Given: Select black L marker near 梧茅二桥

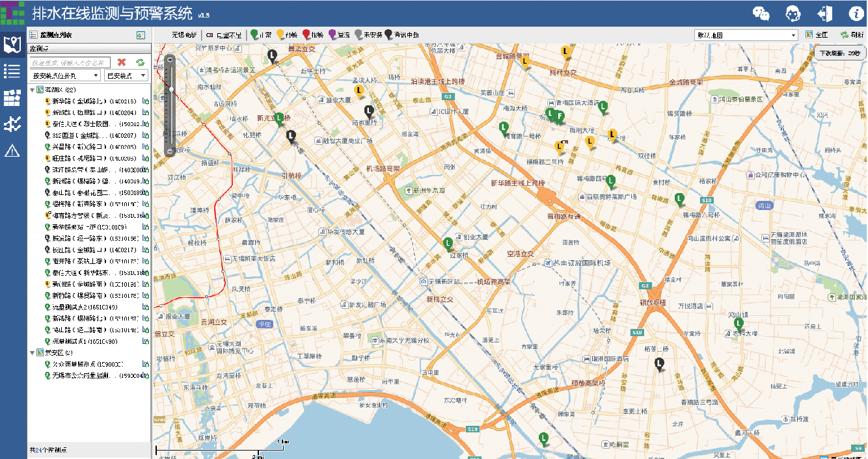Looking at the screenshot, I should pyautogui.click(x=659, y=365).
